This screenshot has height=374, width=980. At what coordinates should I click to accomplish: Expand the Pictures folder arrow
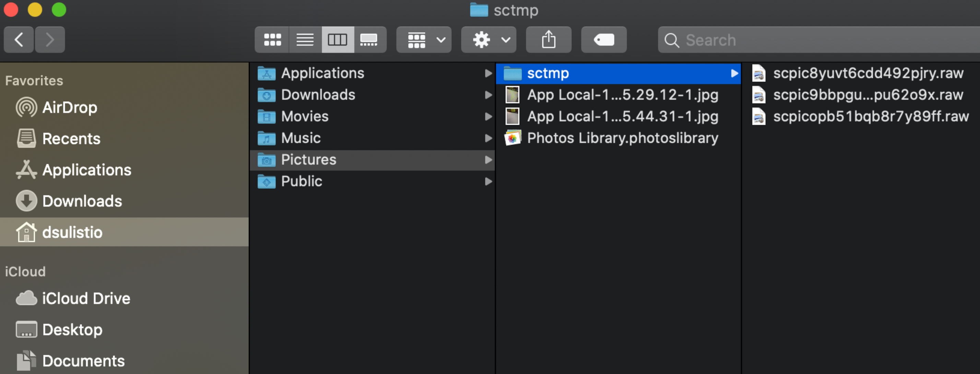(488, 160)
